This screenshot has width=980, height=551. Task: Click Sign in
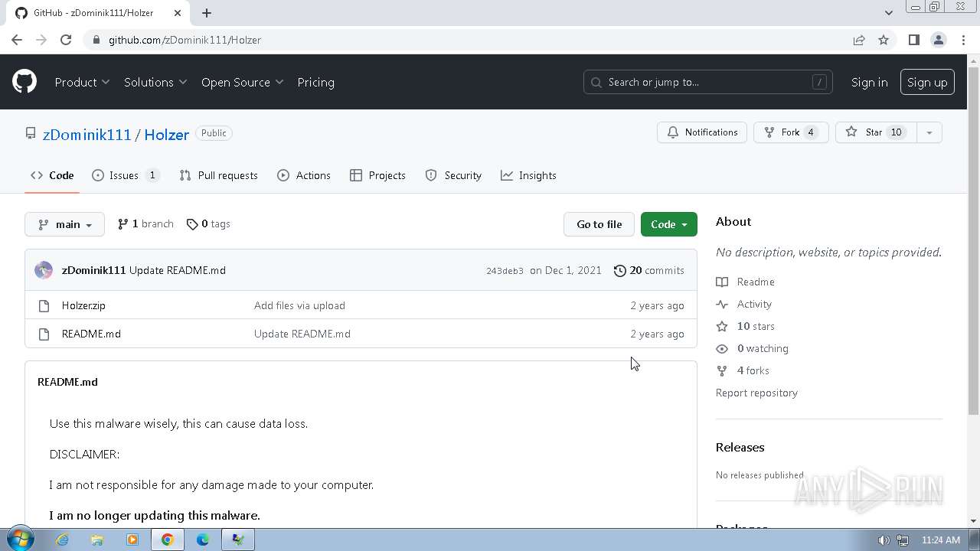[x=869, y=82]
